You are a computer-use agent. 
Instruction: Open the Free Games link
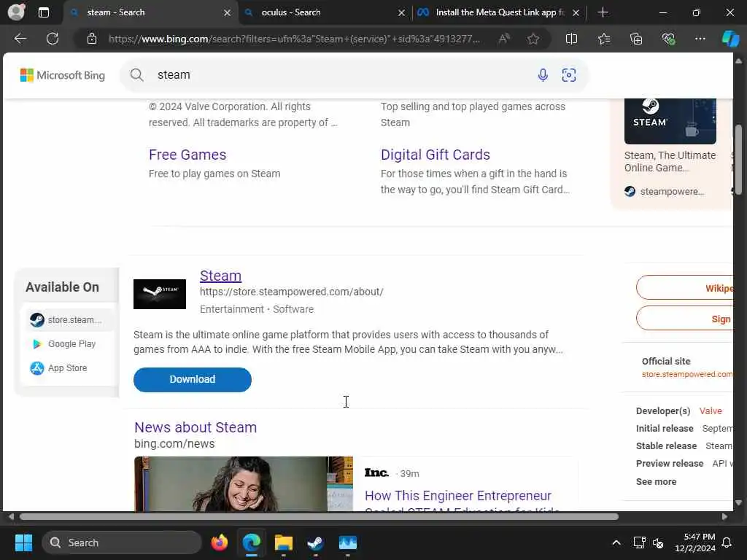(187, 155)
